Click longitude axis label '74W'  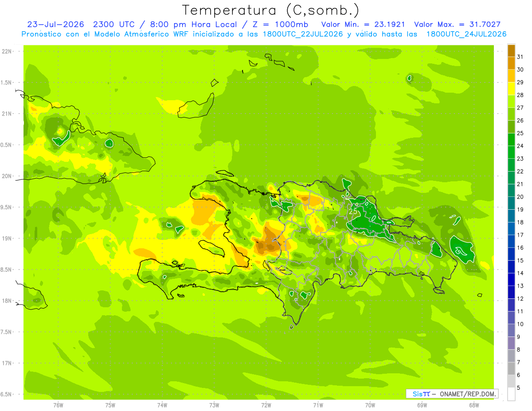pos(162,405)
